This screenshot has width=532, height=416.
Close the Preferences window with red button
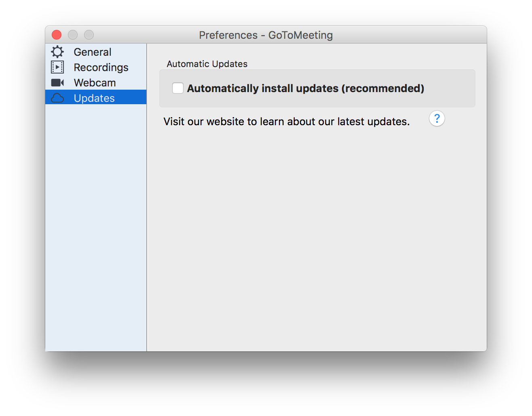[57, 35]
